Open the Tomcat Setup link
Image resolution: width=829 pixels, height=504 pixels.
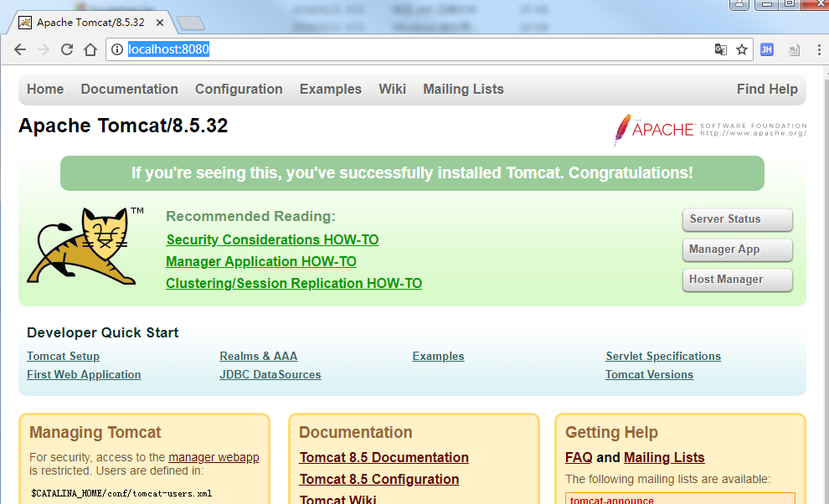(64, 357)
